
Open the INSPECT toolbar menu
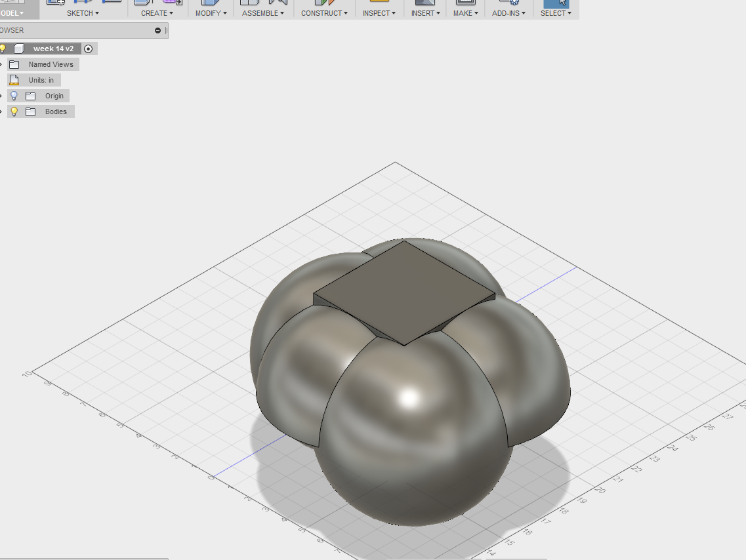coord(379,13)
